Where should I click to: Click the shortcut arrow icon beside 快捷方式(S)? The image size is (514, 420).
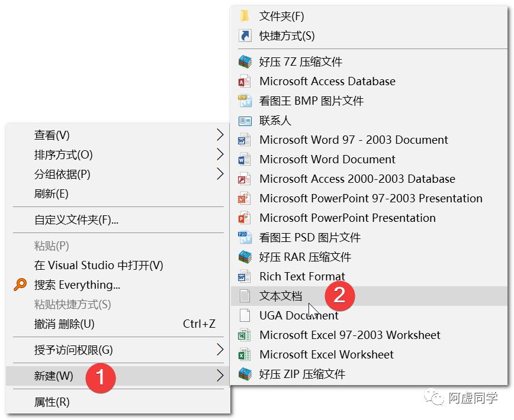(x=245, y=35)
